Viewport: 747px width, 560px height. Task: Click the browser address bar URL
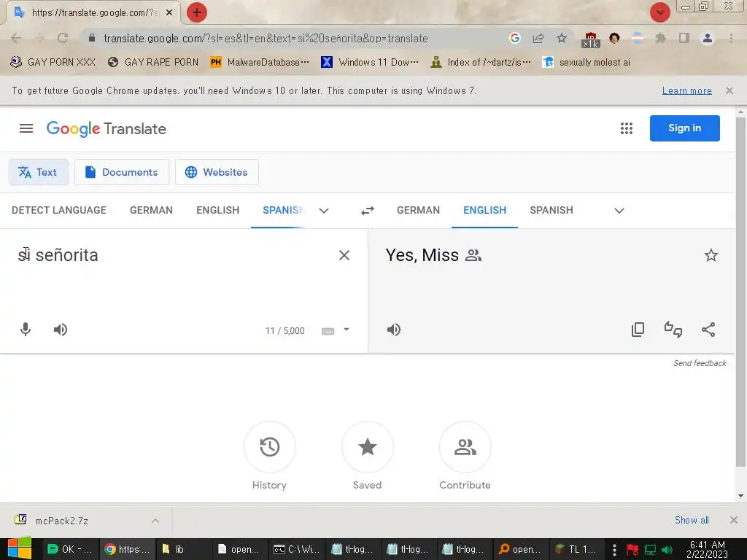click(x=266, y=38)
